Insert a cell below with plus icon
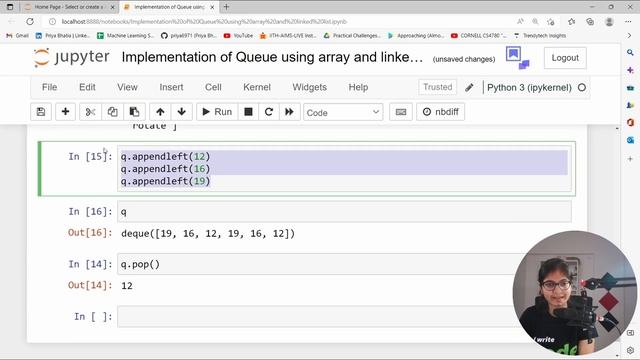Screen dimensions: 640x360 pos(65,112)
